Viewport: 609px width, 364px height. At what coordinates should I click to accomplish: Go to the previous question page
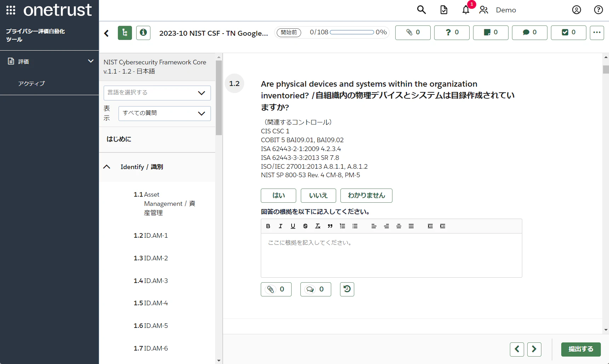coord(517,349)
